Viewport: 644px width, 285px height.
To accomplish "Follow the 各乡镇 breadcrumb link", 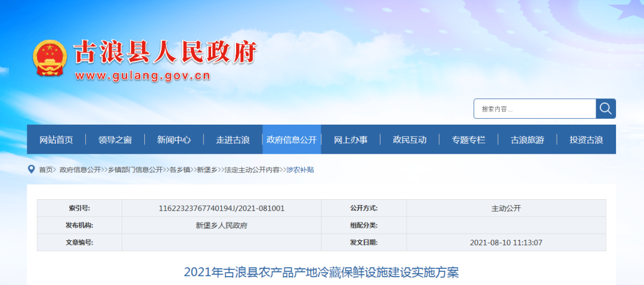I will click(180, 169).
